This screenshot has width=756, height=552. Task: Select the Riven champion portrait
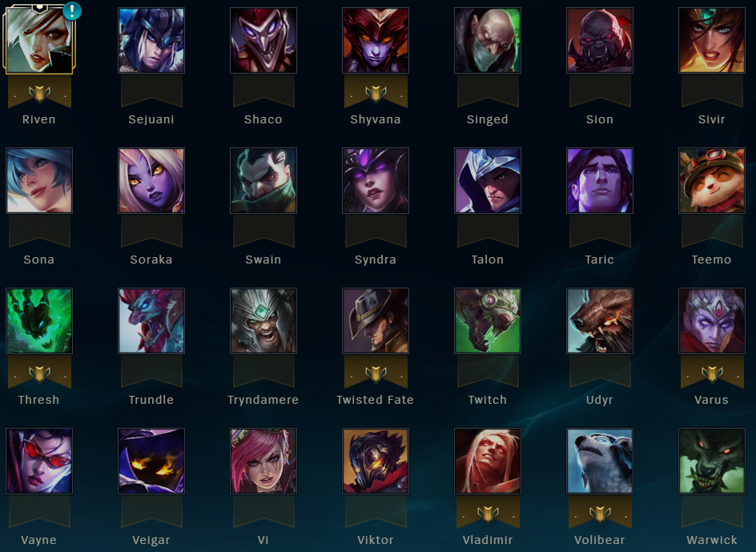(39, 39)
